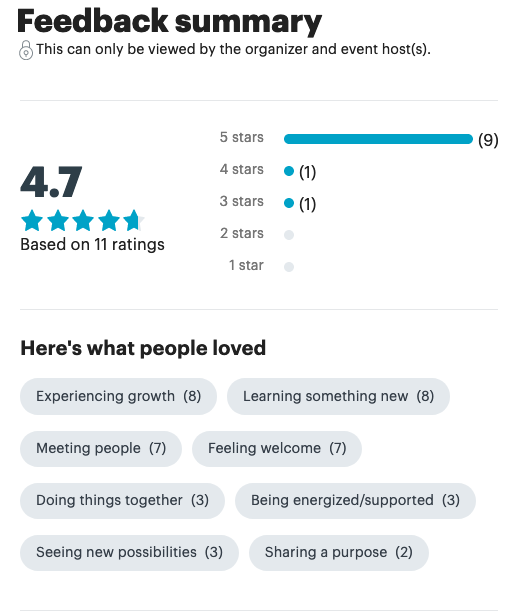Click the 5 stars label
The height and width of the screenshot is (613, 518).
(242, 138)
